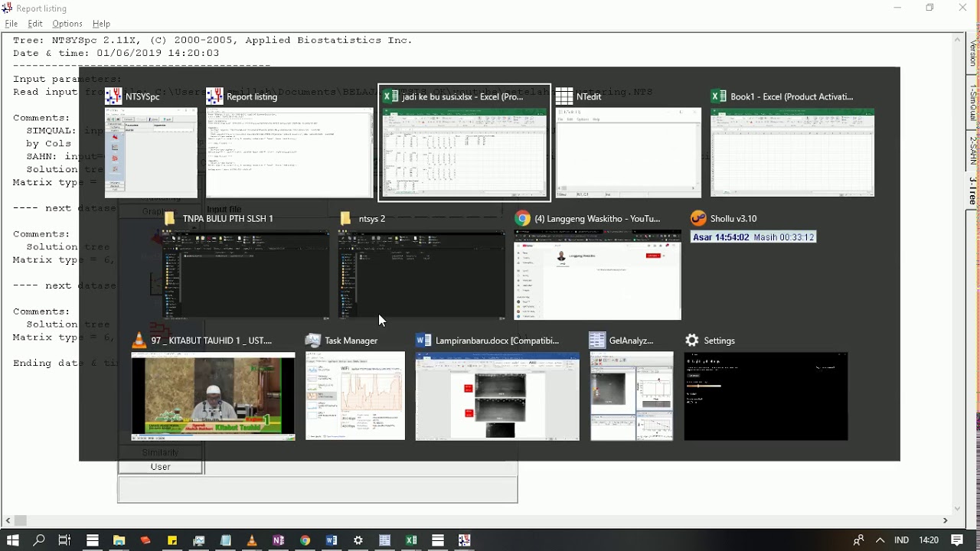Click the line 'Tree: NTSYSpc 2.11X' in report

click(213, 41)
